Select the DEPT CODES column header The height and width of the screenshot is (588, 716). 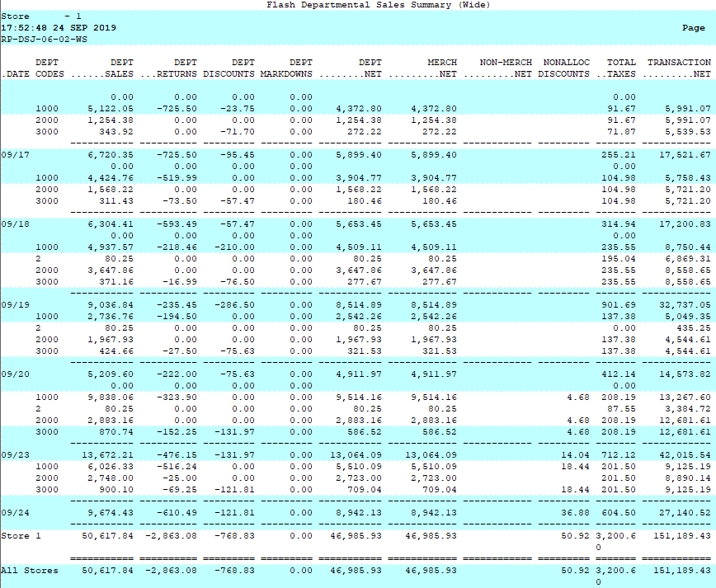tap(47, 68)
